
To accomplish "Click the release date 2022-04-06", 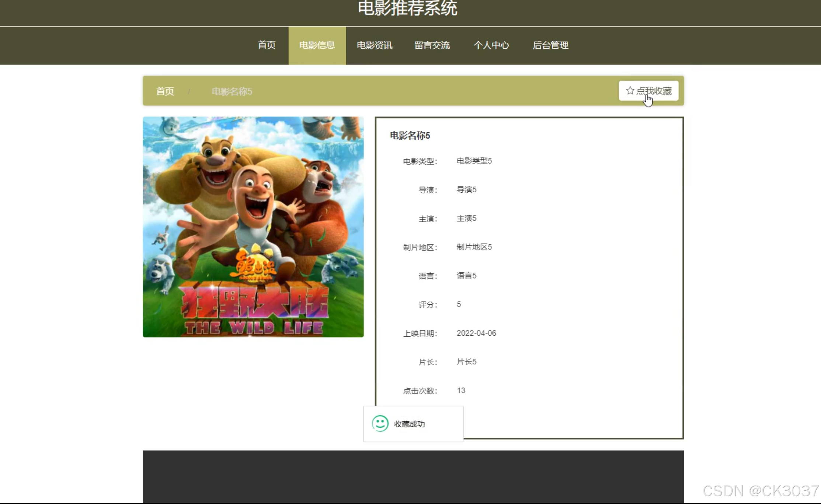I will point(476,333).
